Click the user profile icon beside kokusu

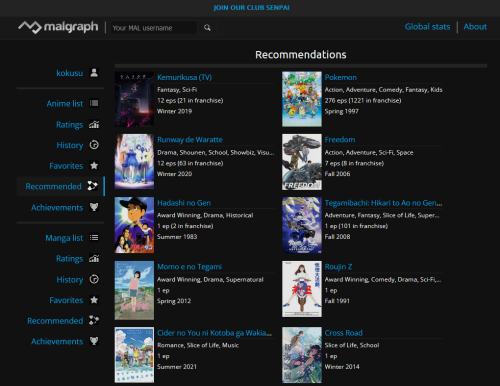point(94,73)
